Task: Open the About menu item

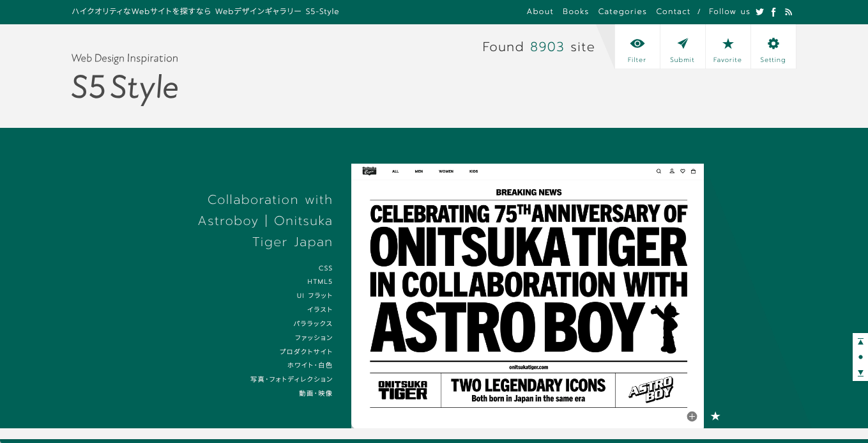Action: click(x=540, y=12)
